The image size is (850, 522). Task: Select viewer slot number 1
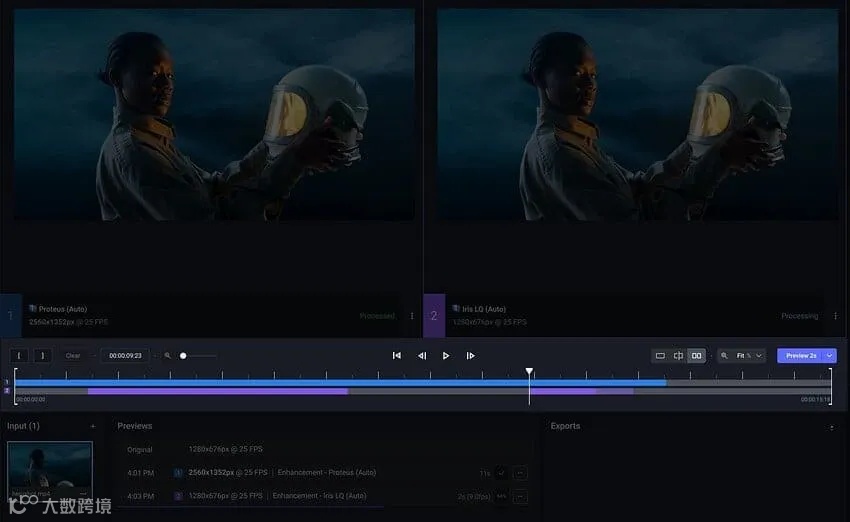(11, 315)
